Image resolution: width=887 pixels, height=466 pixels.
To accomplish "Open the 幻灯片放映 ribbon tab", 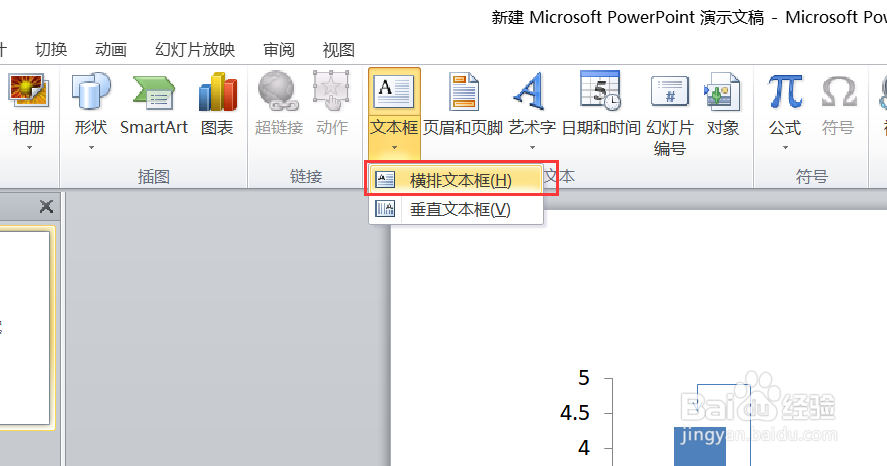I will pyautogui.click(x=195, y=50).
